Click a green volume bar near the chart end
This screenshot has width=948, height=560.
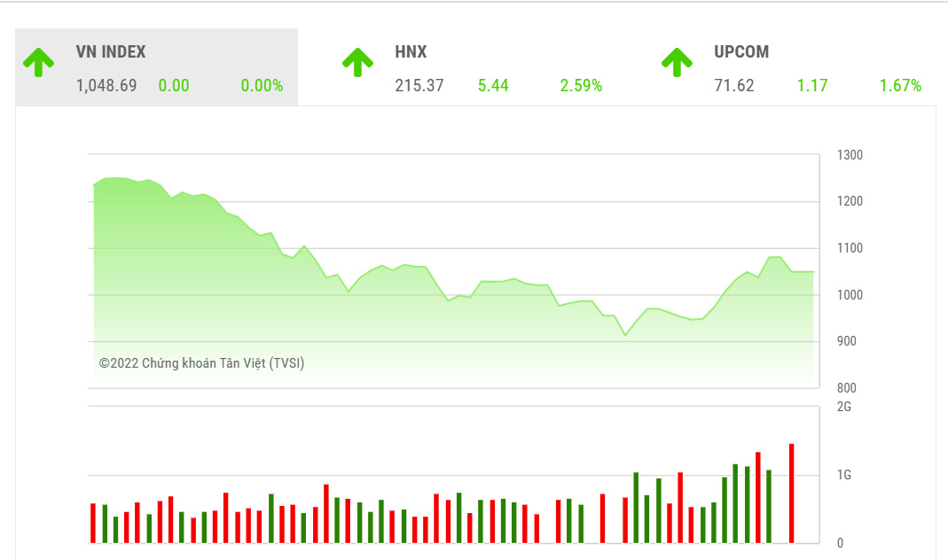pyautogui.click(x=767, y=505)
